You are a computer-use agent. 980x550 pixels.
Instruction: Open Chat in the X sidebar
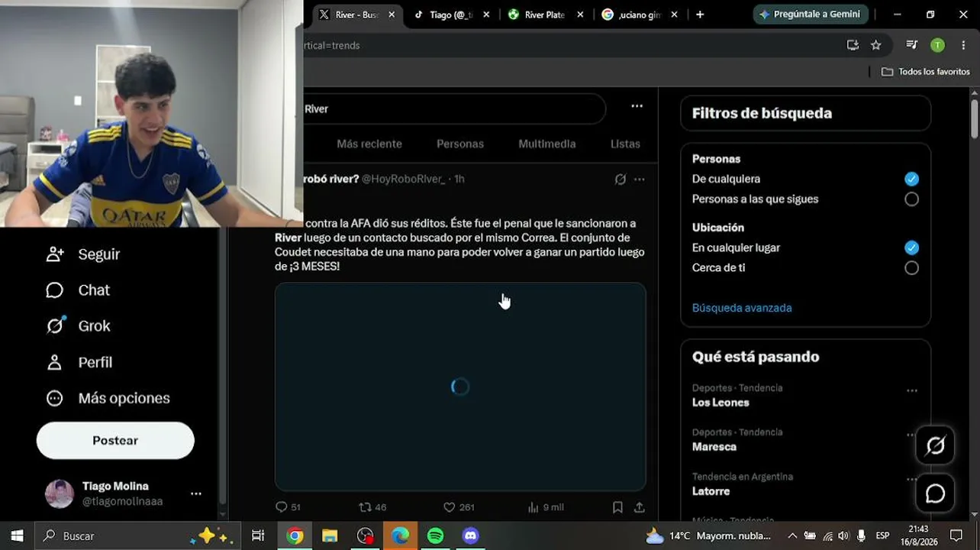pyautogui.click(x=78, y=290)
